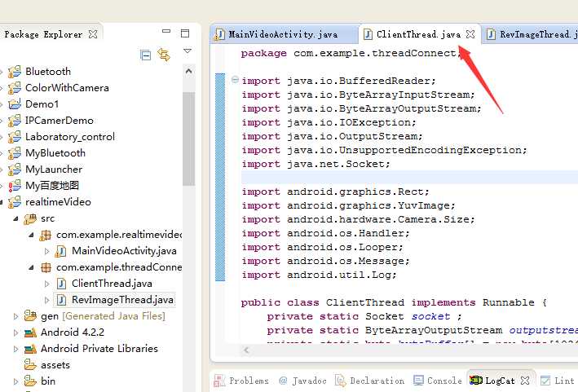Expand ClientThread.java tree node
578x392 pixels.
(46, 284)
